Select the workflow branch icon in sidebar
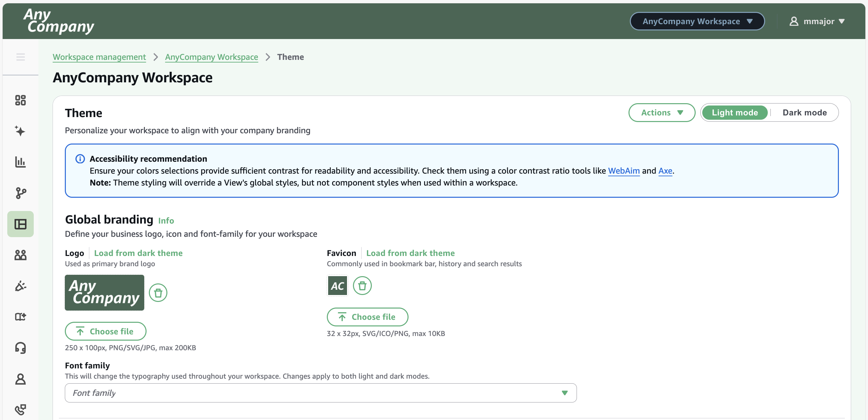 20,193
